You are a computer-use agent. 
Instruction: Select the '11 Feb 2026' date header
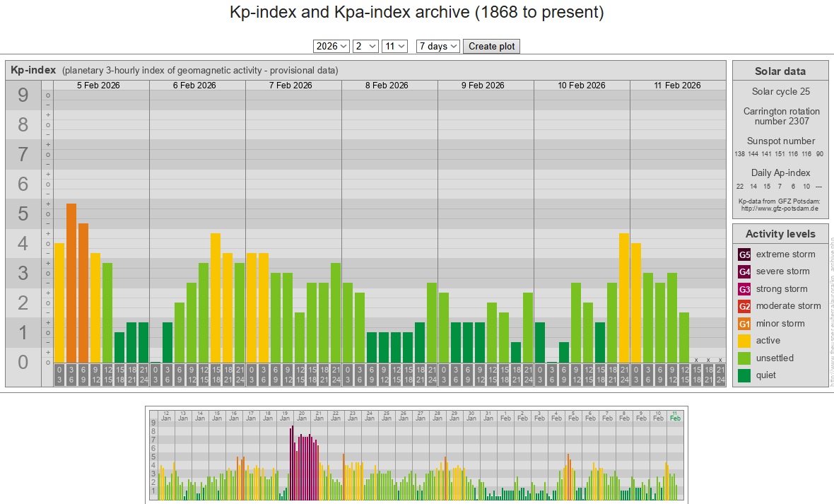(677, 86)
